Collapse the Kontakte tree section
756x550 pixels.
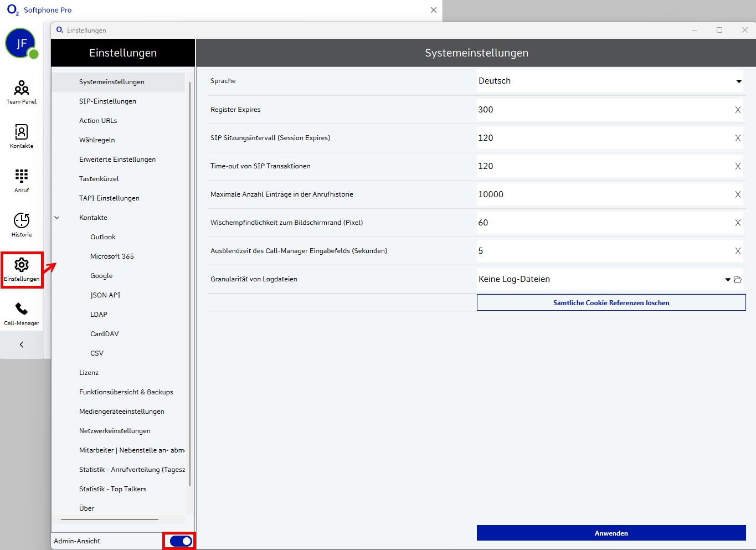pos(57,218)
